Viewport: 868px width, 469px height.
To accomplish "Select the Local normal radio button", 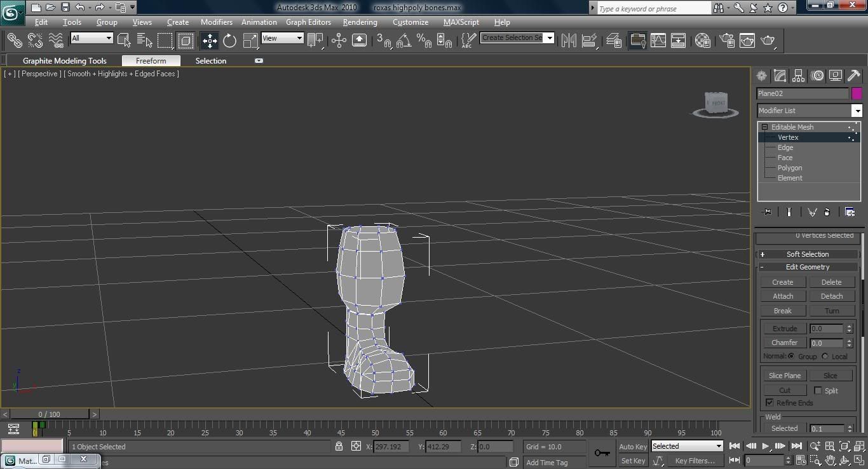I will (825, 357).
